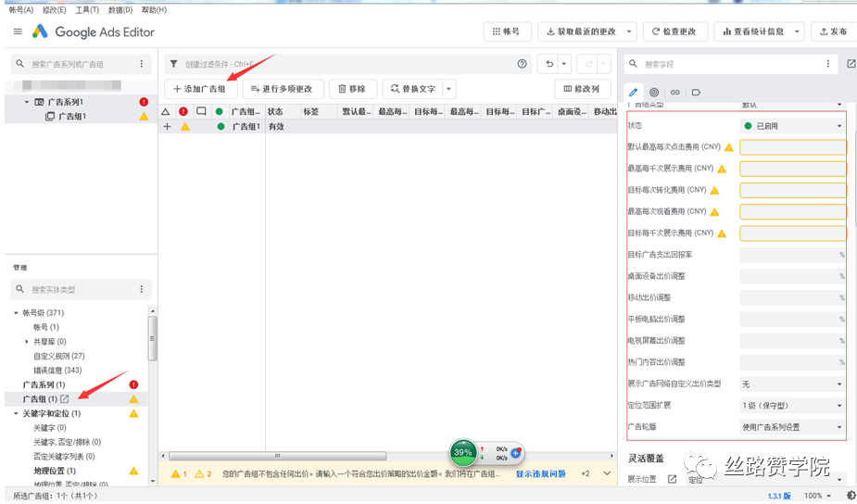Screen dimensions: 857x504
Task: Open dropdown arrow beside 查看统计信息
Action: click(x=797, y=31)
